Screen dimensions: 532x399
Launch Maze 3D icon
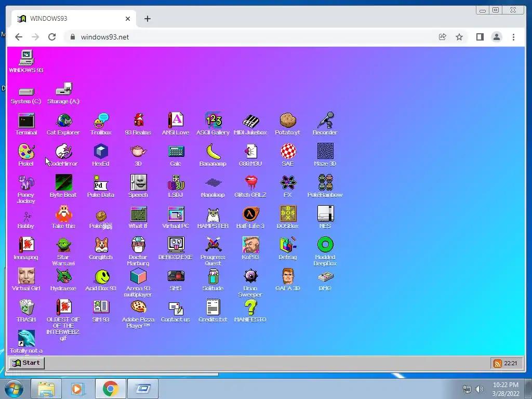[325, 155]
